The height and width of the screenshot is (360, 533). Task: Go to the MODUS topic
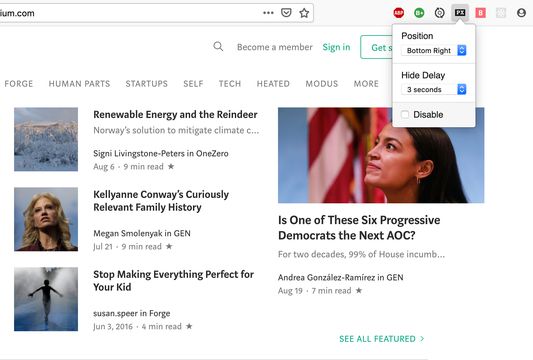click(322, 84)
